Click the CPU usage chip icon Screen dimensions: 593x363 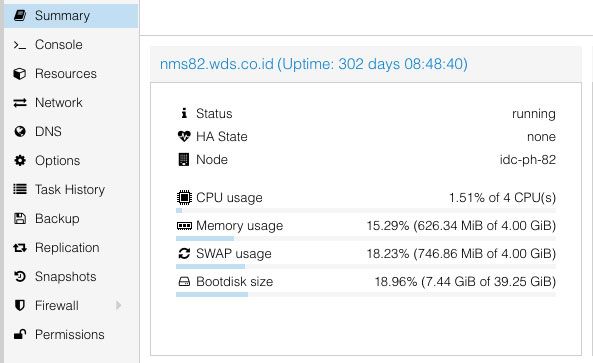pyautogui.click(x=184, y=197)
